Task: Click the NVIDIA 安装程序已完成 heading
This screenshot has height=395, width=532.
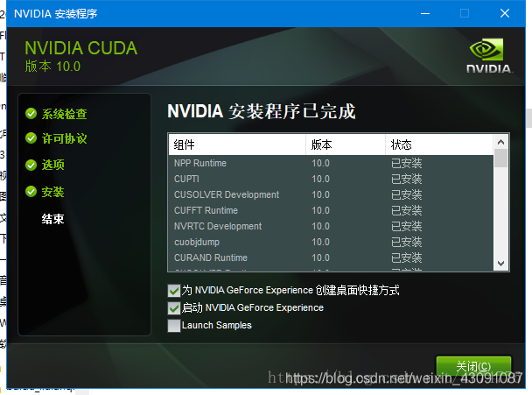Action: (262, 111)
